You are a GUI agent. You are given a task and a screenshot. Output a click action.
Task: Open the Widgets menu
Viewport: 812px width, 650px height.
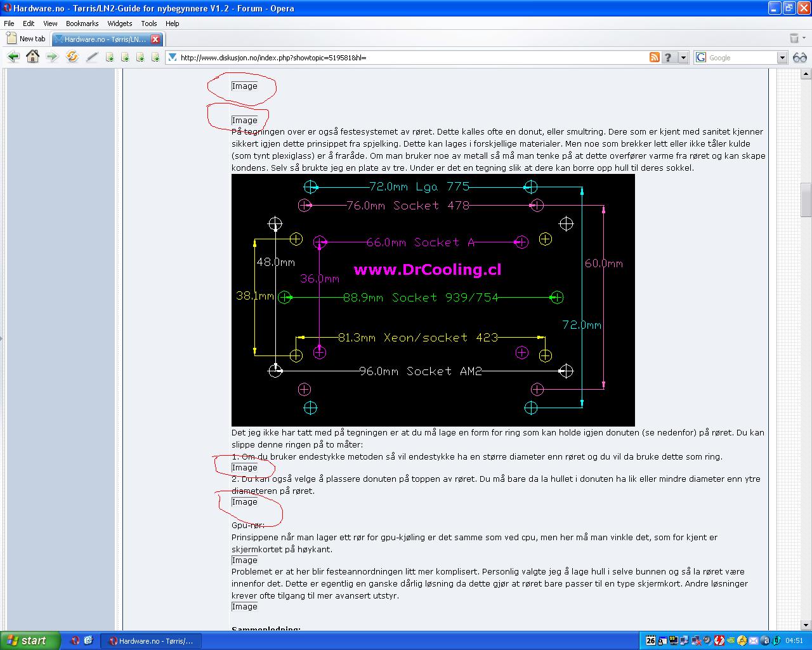point(120,23)
